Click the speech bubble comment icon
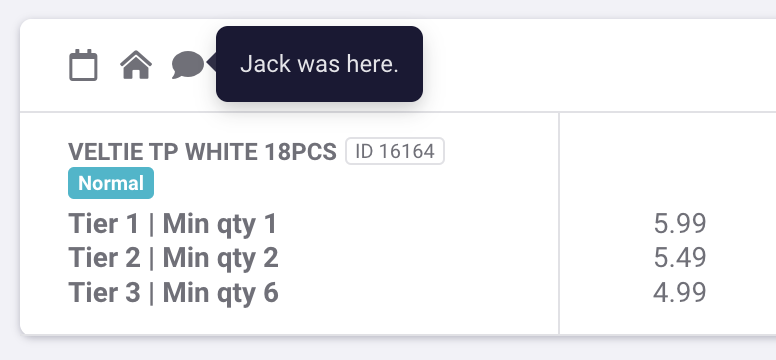 point(188,65)
